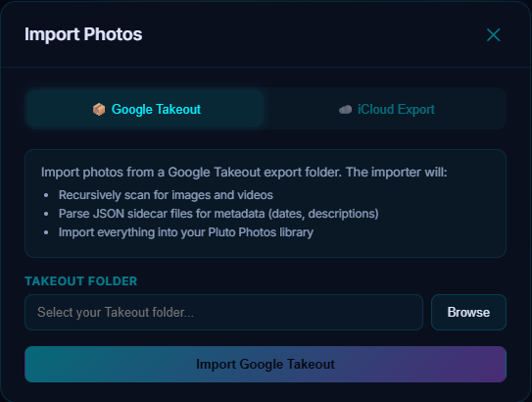This screenshot has width=532, height=402.
Task: Click the 'Parse JSON sidecar files' bullet
Action: pyautogui.click(x=218, y=214)
